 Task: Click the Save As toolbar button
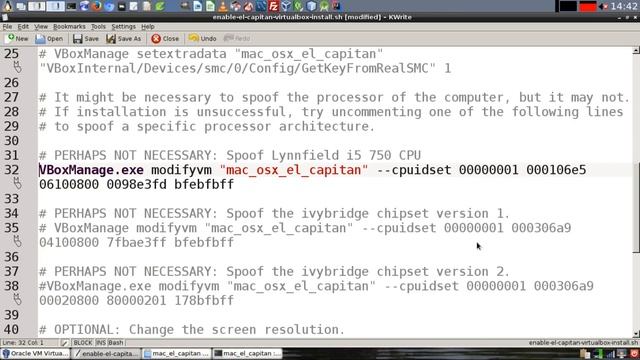tap(123, 38)
